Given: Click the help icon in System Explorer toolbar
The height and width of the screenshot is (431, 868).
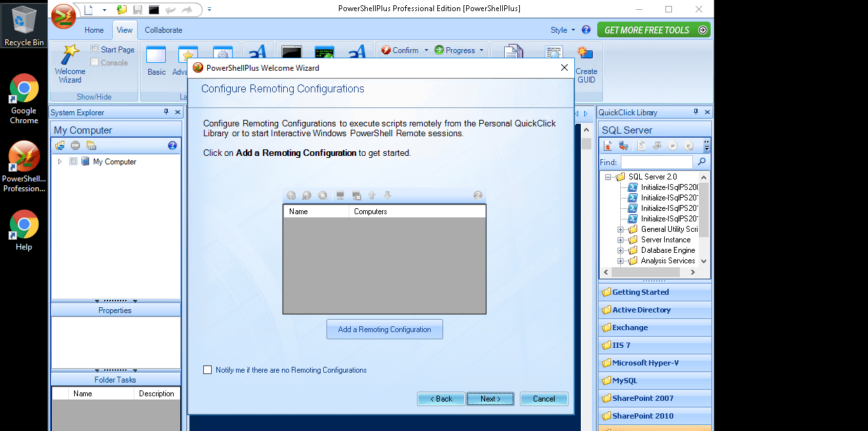Looking at the screenshot, I should click(172, 146).
